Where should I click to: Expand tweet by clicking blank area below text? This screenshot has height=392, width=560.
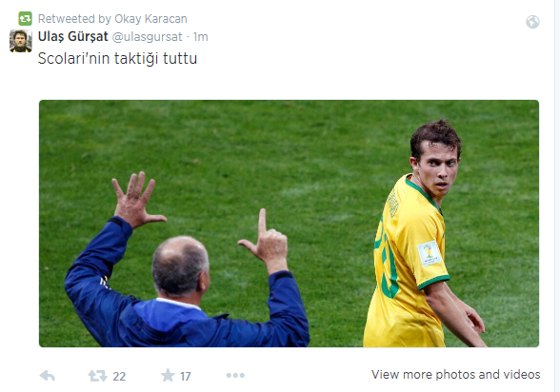pyautogui.click(x=286, y=84)
